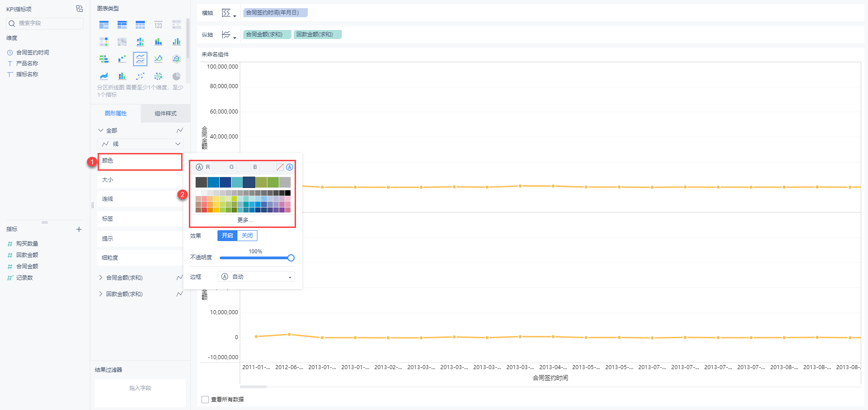The height and width of the screenshot is (410, 868).
Task: Switch to the 组件样式 tab
Action: point(166,114)
